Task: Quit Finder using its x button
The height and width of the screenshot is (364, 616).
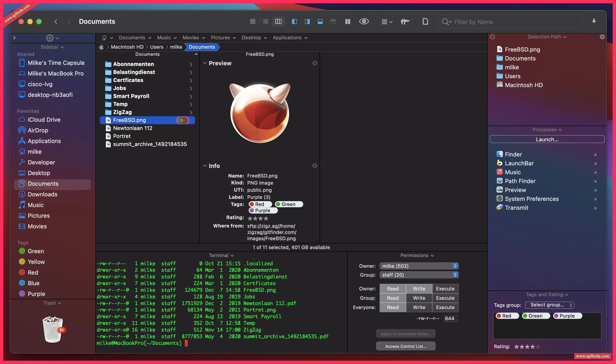Action: tap(595, 155)
